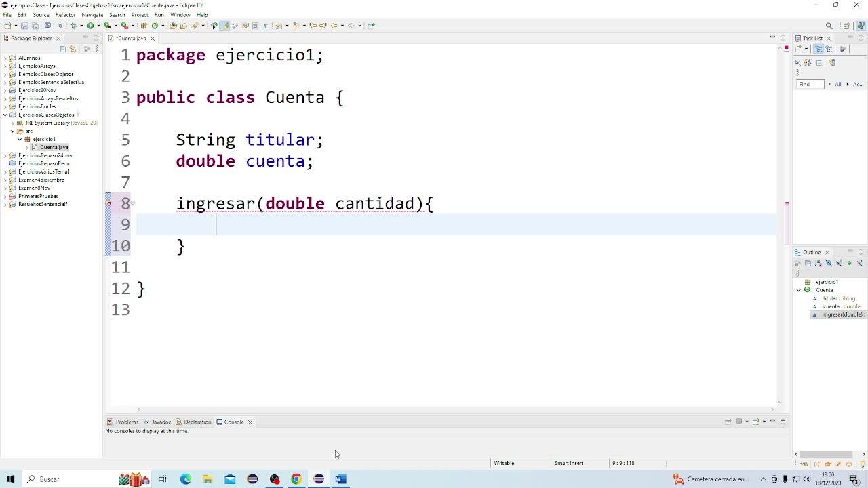Image resolution: width=868 pixels, height=488 pixels.
Task: Open Microsoft Edge from the taskbar
Action: pyautogui.click(x=185, y=479)
